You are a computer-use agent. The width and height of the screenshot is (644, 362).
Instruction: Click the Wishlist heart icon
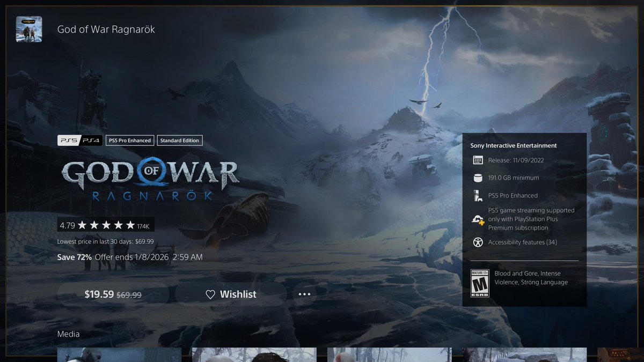pos(210,294)
